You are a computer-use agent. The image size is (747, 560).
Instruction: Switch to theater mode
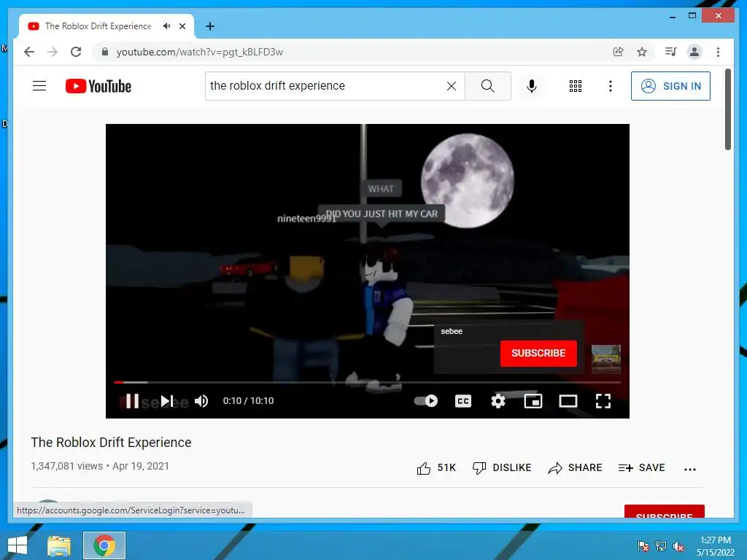tap(568, 401)
